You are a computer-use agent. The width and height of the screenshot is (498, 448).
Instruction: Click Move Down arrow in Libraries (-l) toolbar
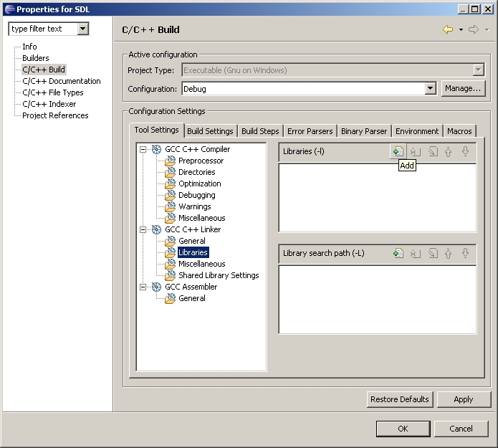[465, 151]
